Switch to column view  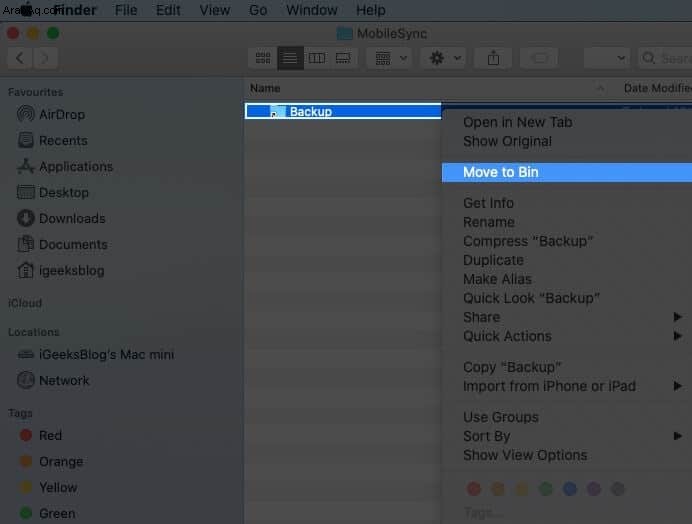316,58
